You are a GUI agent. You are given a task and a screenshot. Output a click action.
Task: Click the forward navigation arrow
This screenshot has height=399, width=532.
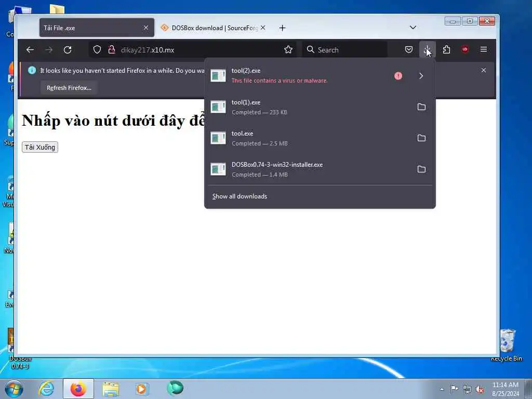coord(49,50)
